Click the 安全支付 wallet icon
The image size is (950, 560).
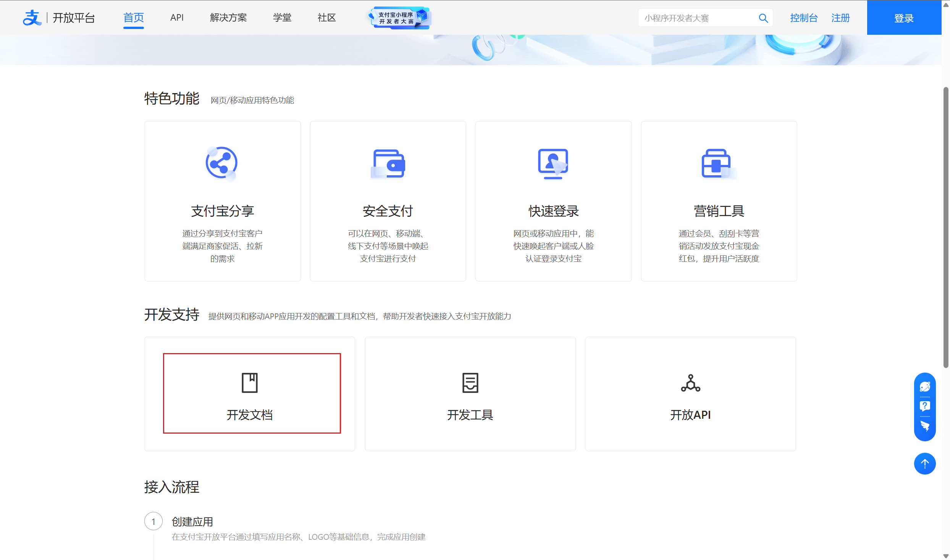point(388,163)
